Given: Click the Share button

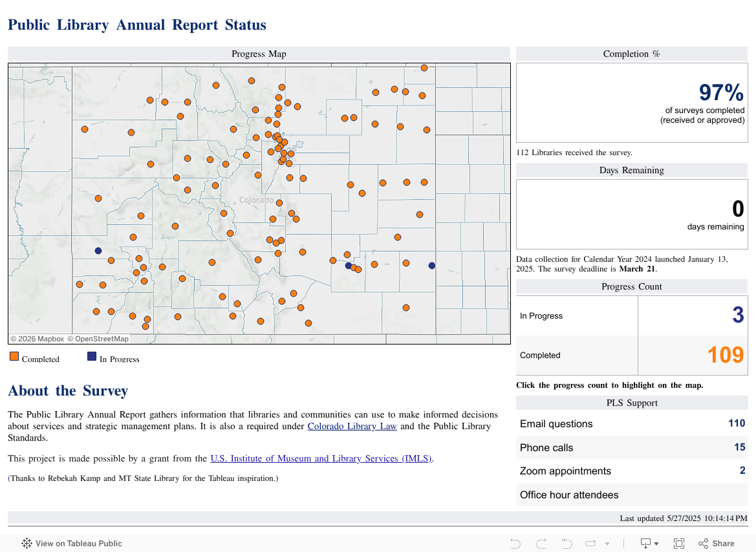Looking at the screenshot, I should [717, 544].
